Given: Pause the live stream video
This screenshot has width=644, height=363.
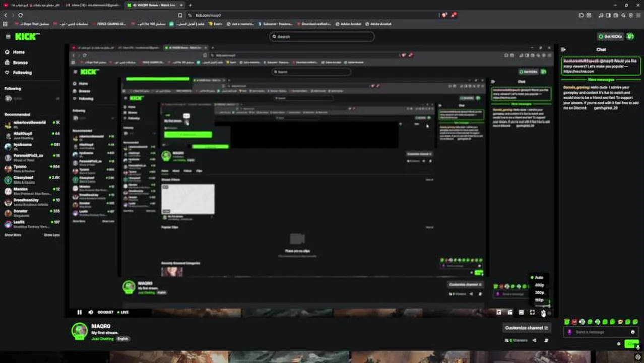Looking at the screenshot, I should [x=79, y=312].
